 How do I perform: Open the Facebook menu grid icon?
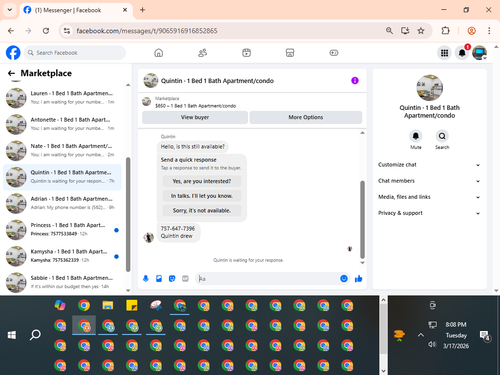444,53
